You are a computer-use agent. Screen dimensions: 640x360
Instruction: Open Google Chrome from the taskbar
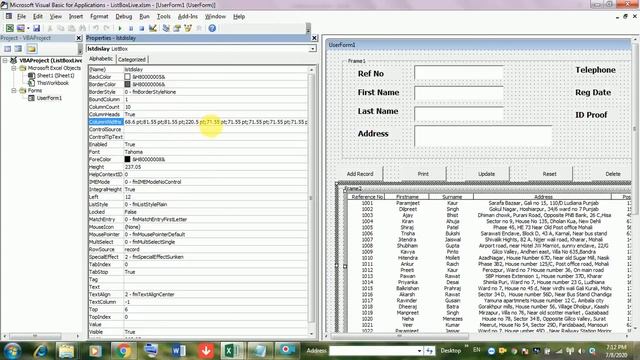[x=123, y=351]
